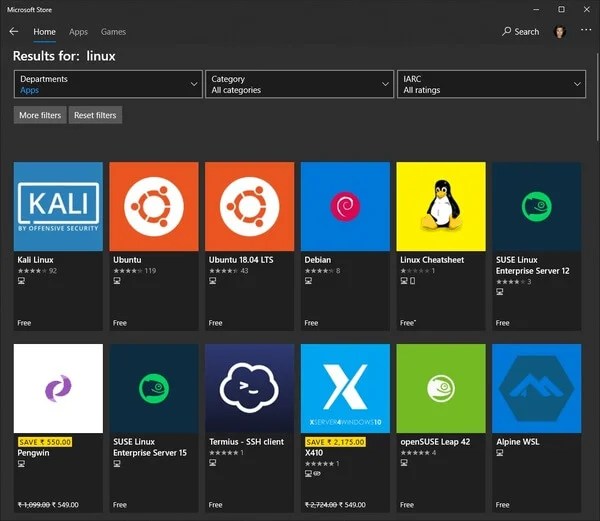Viewport: 600px width, 521px height.
Task: Open the Termius cloud terminal icon
Action: click(x=249, y=389)
